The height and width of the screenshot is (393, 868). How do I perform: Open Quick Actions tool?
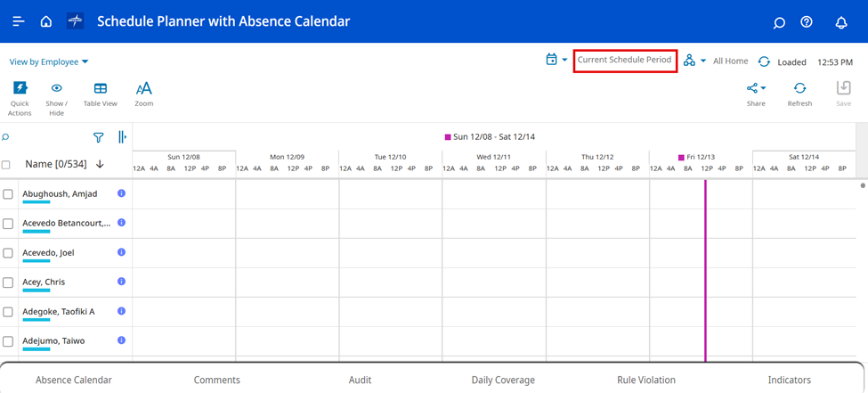click(x=20, y=96)
